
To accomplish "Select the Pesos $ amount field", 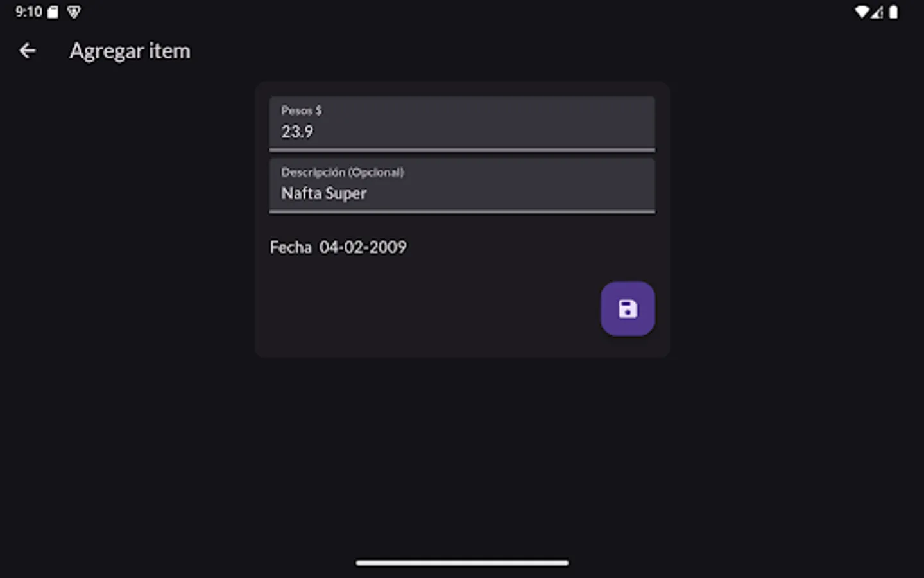I will (462, 123).
